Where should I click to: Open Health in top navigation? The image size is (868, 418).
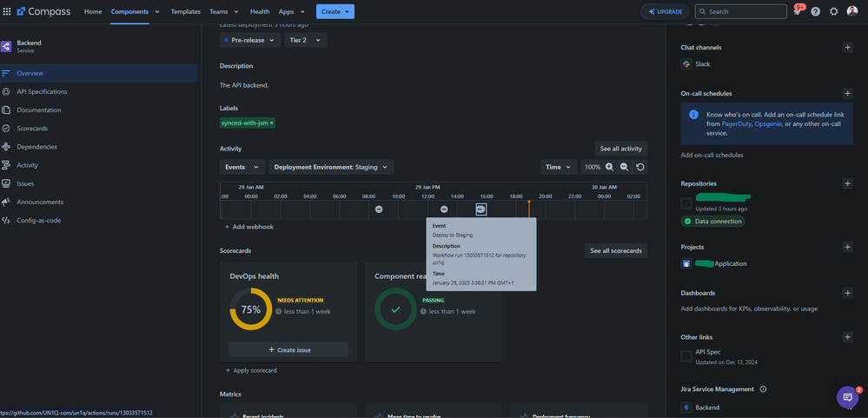(x=260, y=11)
